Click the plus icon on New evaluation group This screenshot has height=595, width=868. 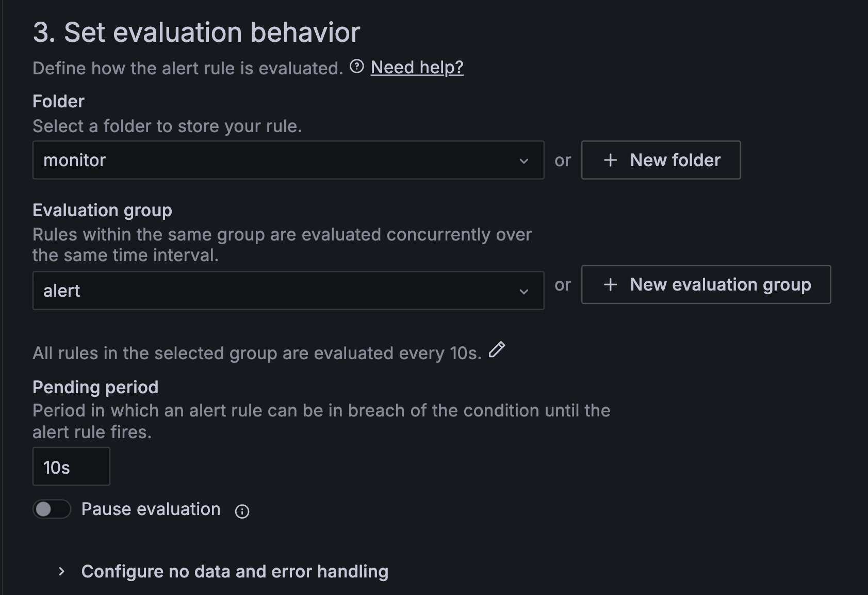coord(610,284)
